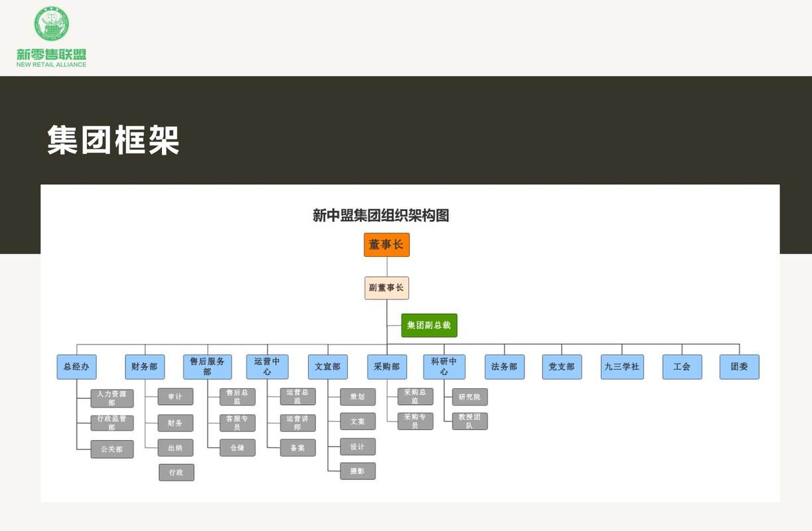812x531 pixels.
Task: Click the green "集团副总裁" box
Action: point(429,325)
